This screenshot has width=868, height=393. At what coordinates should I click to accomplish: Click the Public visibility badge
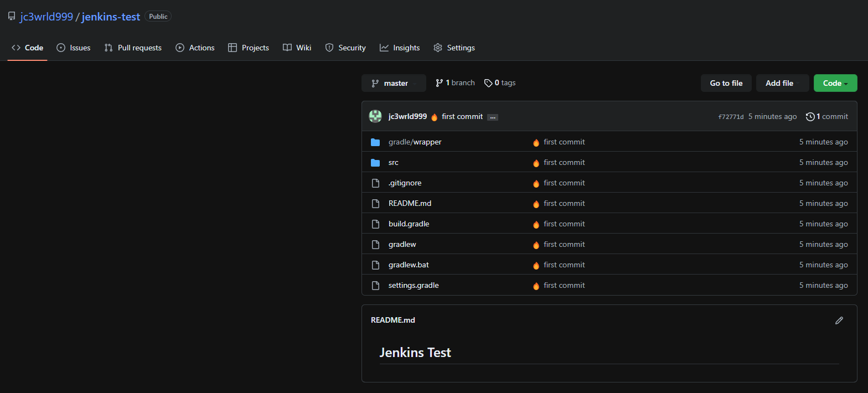tap(158, 17)
